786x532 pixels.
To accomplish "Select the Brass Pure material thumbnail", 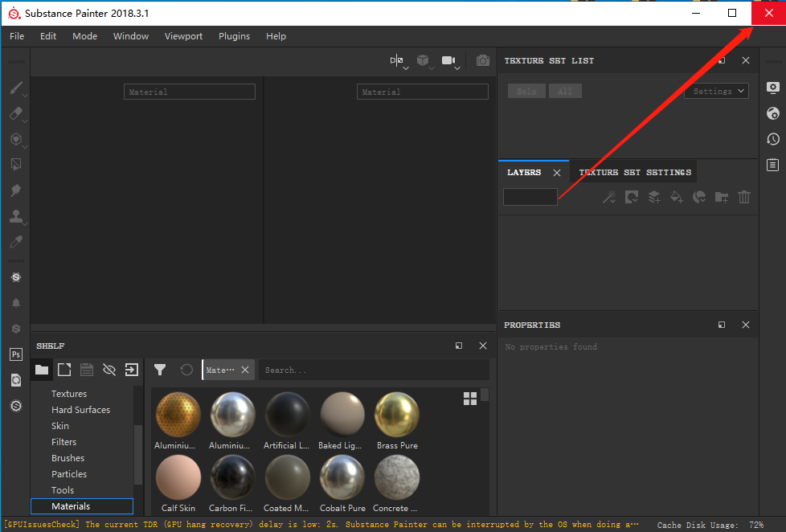I will (x=397, y=414).
